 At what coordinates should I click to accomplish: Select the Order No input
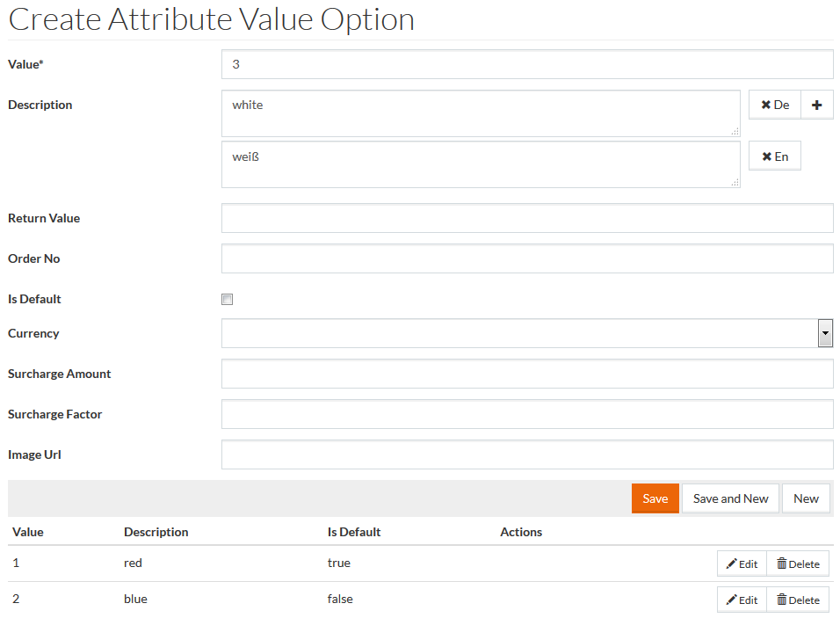click(526, 258)
